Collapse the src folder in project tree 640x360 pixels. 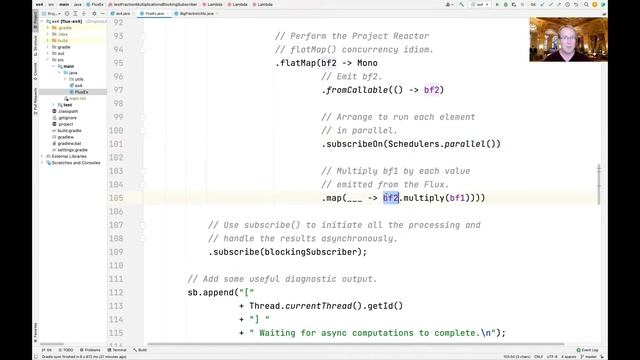(x=48, y=60)
